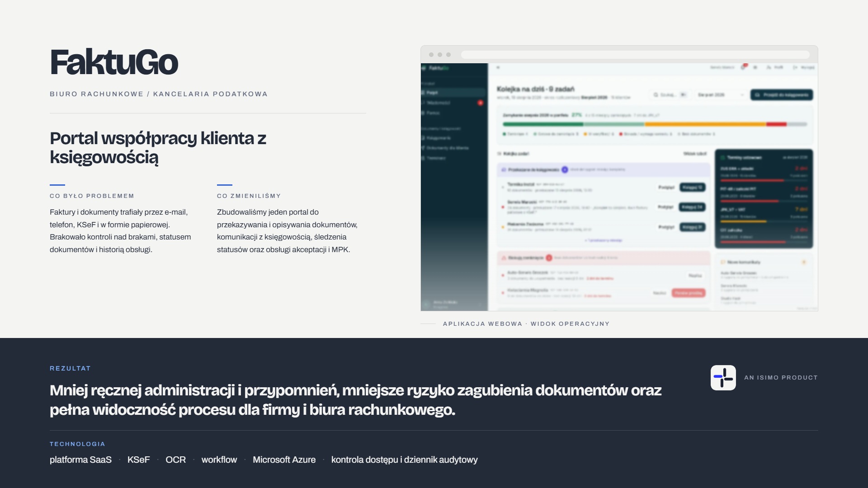Open the Sierpień 2026 month dropdown
The height and width of the screenshot is (488, 868).
[x=720, y=95]
